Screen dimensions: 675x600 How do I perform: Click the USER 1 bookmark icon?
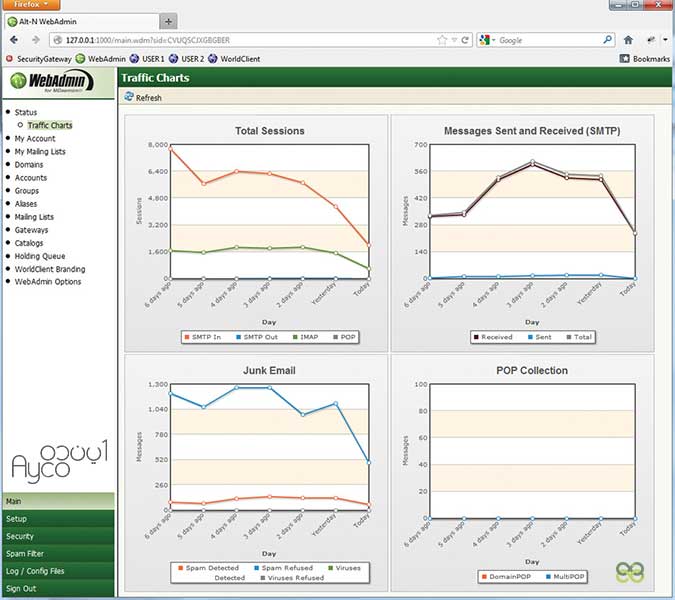click(x=134, y=59)
